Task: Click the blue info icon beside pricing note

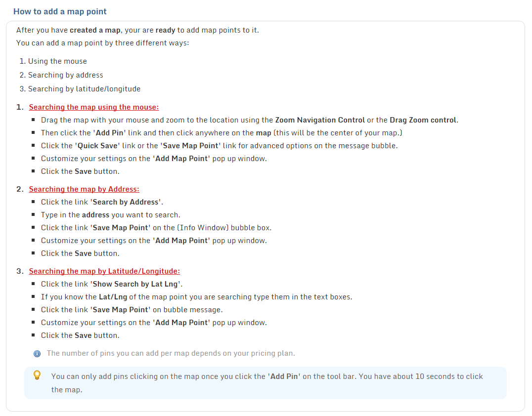Action: coord(37,354)
